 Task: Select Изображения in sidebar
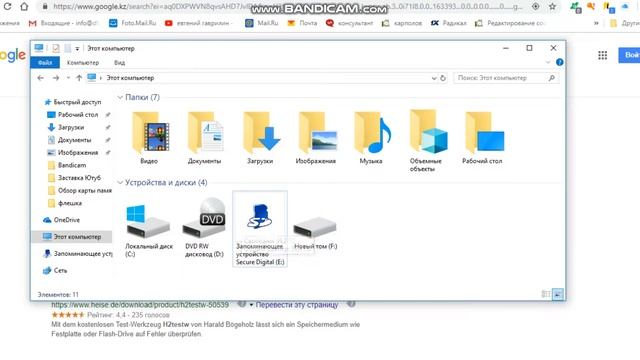pyautogui.click(x=78, y=153)
